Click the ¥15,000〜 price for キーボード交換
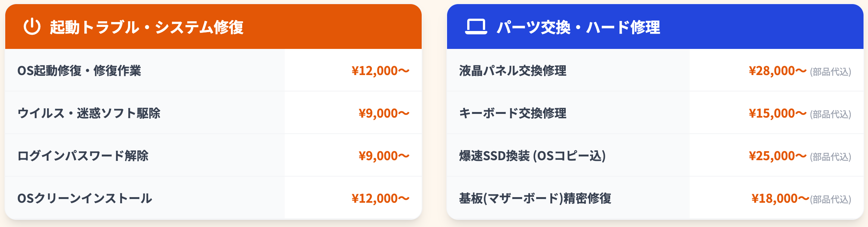868x227 pixels. [777, 113]
